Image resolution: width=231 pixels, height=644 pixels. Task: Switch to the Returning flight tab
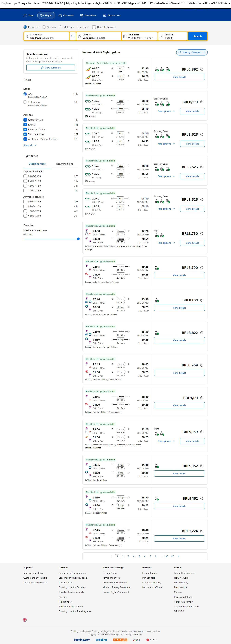tap(64, 164)
